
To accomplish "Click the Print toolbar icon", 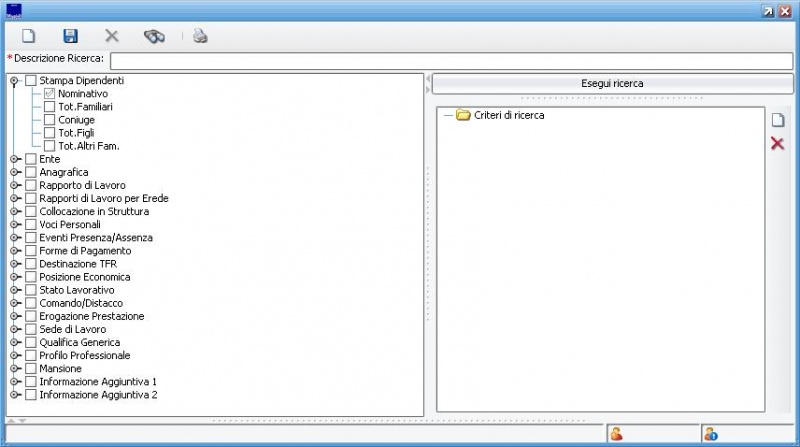I will 200,36.
